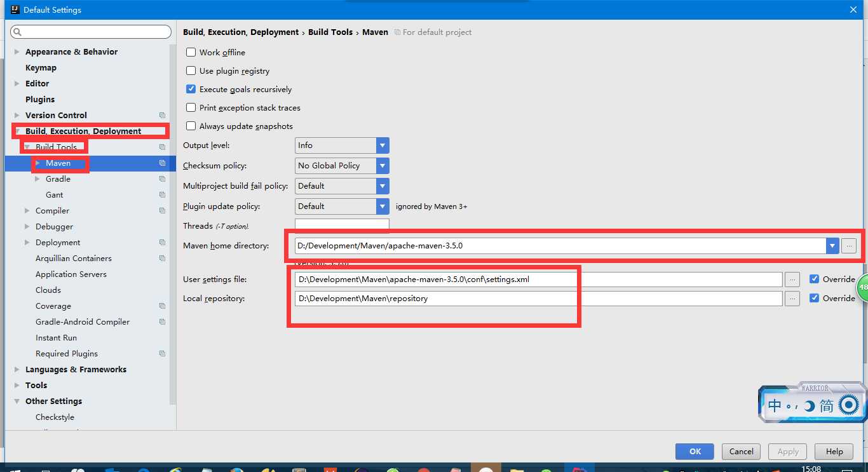Focus the settings search field
The height and width of the screenshot is (472, 868).
coord(91,32)
